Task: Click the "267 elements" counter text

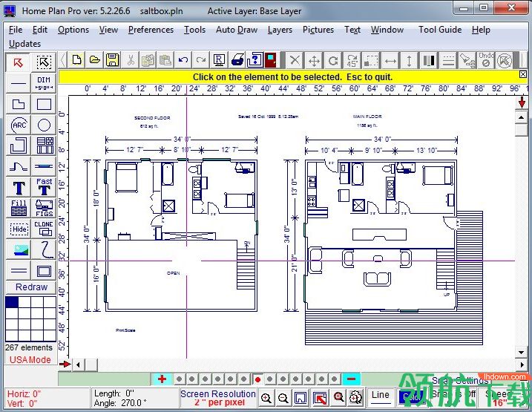Action: pos(29,347)
